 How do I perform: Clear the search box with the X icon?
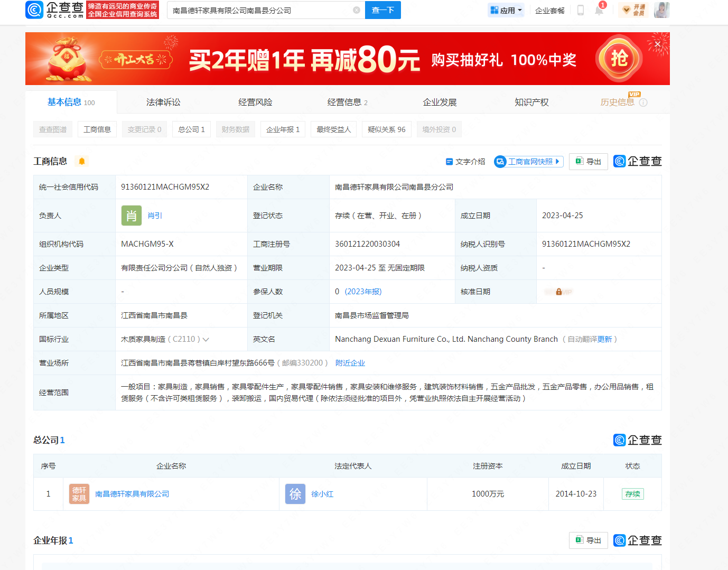pos(357,10)
